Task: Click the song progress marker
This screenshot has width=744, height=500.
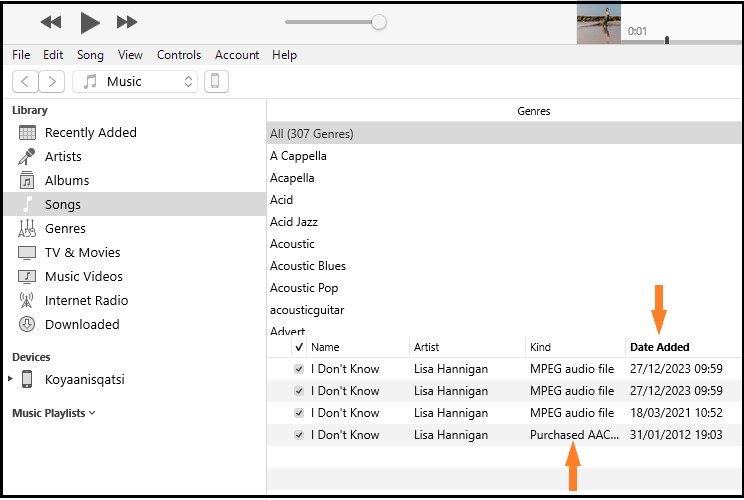Action: point(667,40)
